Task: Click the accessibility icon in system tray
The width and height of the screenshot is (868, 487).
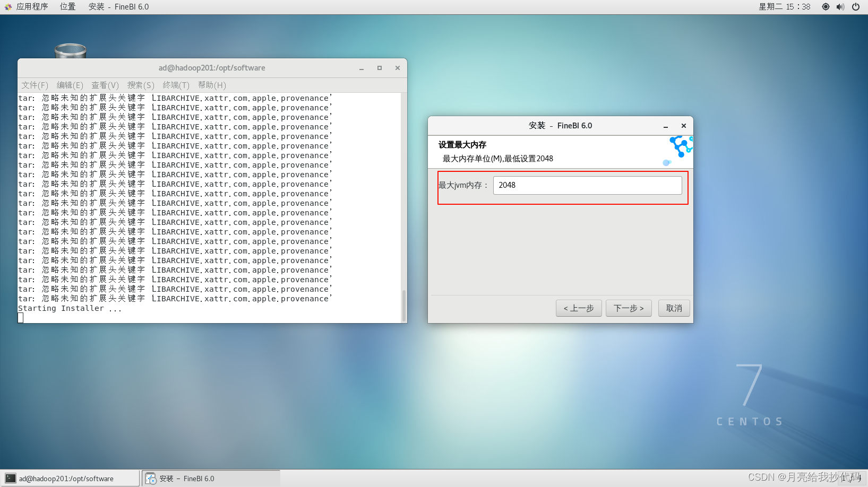Action: click(x=826, y=7)
